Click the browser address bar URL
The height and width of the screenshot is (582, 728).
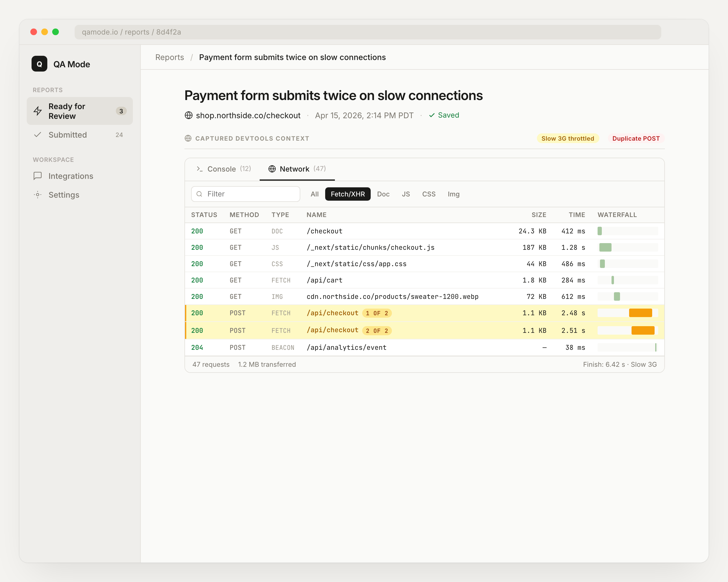(x=131, y=32)
